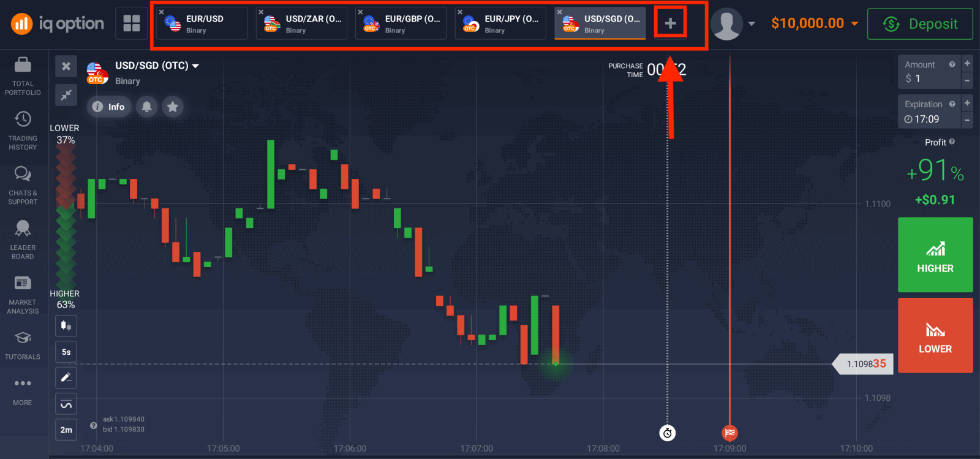Open Market Analysis news panel

(x=23, y=294)
